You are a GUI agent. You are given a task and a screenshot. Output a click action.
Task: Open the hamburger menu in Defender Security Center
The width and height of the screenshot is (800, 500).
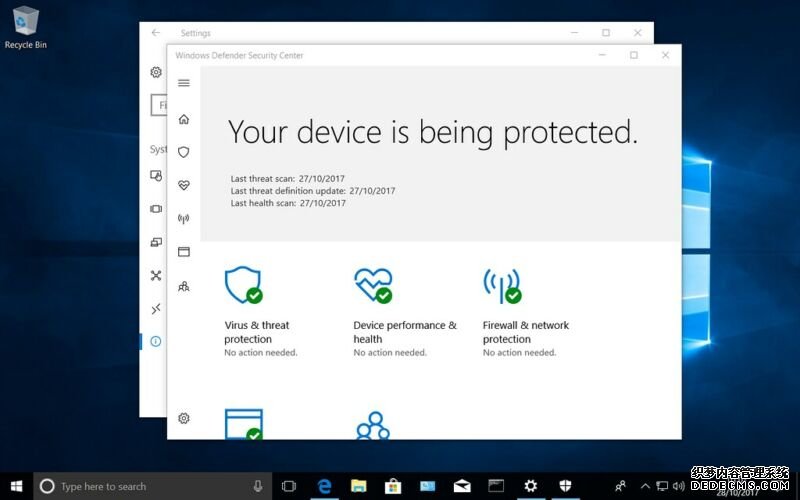click(x=184, y=83)
